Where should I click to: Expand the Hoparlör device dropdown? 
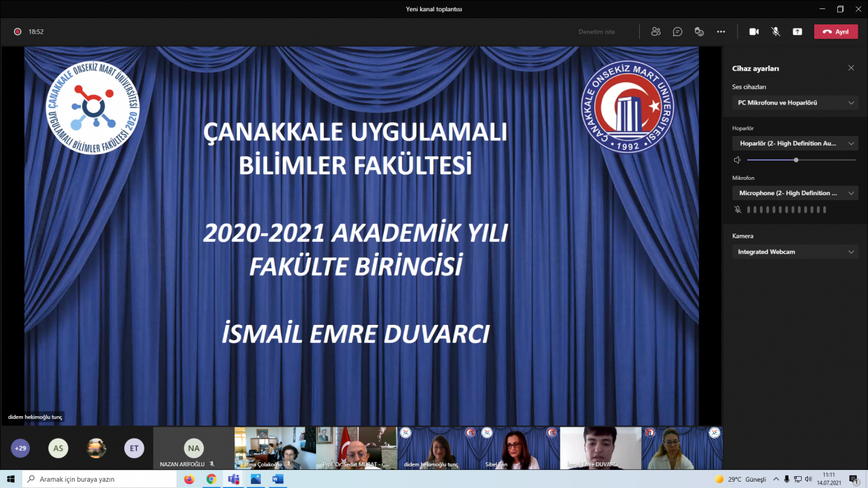[x=795, y=143]
